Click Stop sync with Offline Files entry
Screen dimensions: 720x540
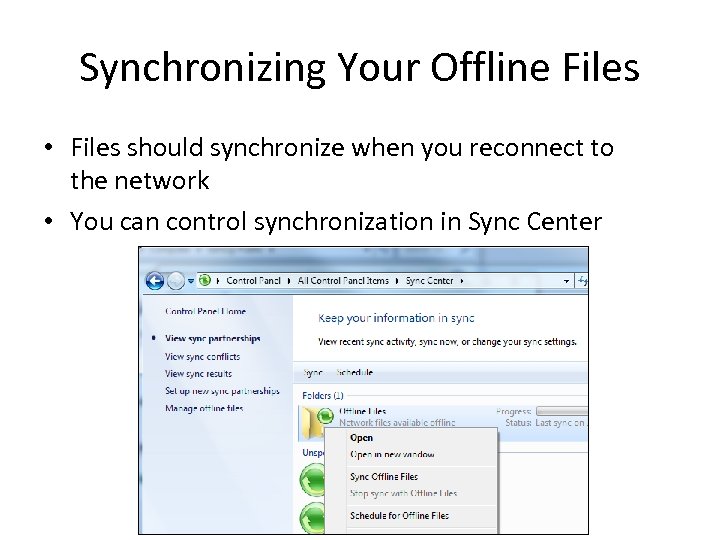[x=404, y=494]
